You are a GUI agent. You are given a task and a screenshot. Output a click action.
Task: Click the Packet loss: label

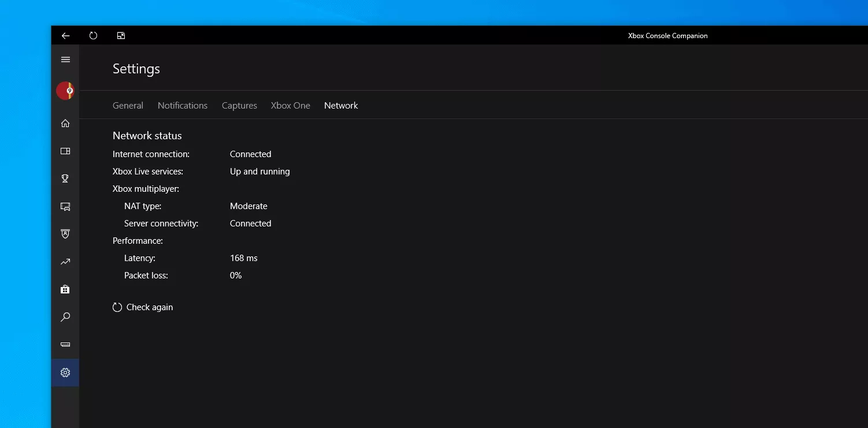click(x=146, y=276)
